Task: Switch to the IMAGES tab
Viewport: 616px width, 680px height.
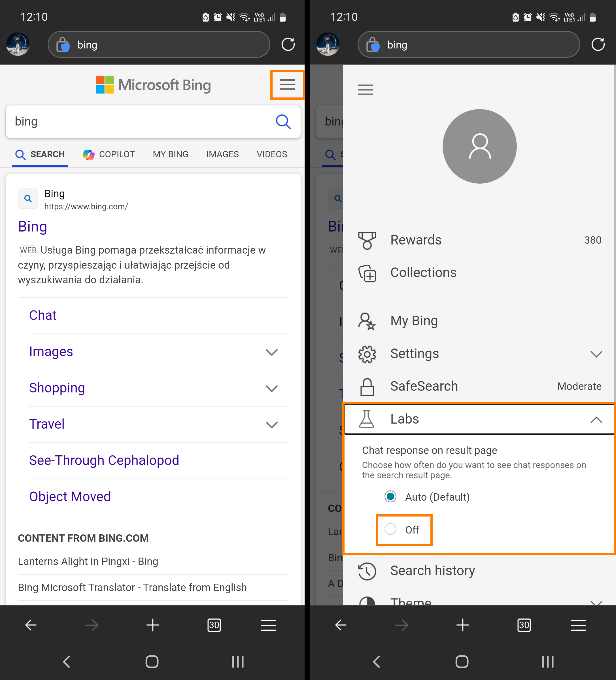Action: pos(222,154)
